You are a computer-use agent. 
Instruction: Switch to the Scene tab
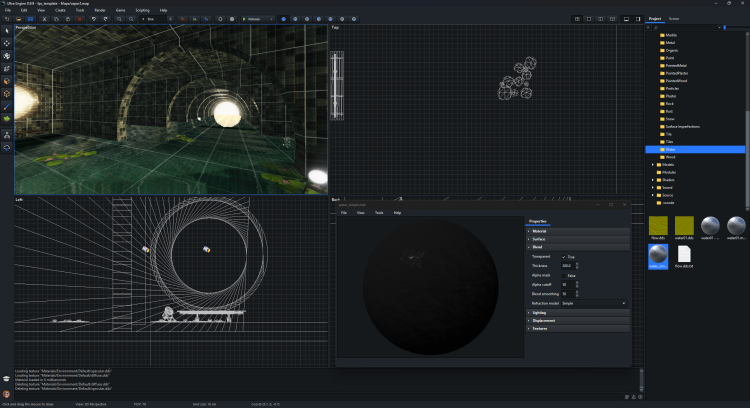click(674, 18)
